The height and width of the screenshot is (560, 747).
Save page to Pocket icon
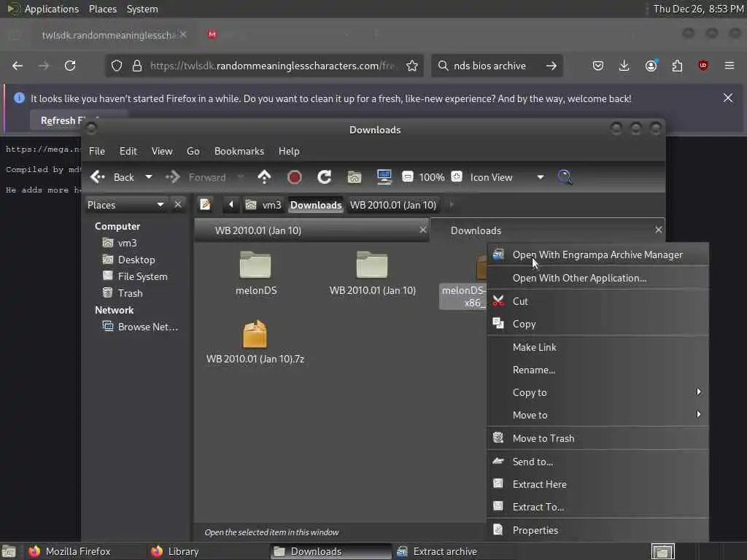pos(598,66)
